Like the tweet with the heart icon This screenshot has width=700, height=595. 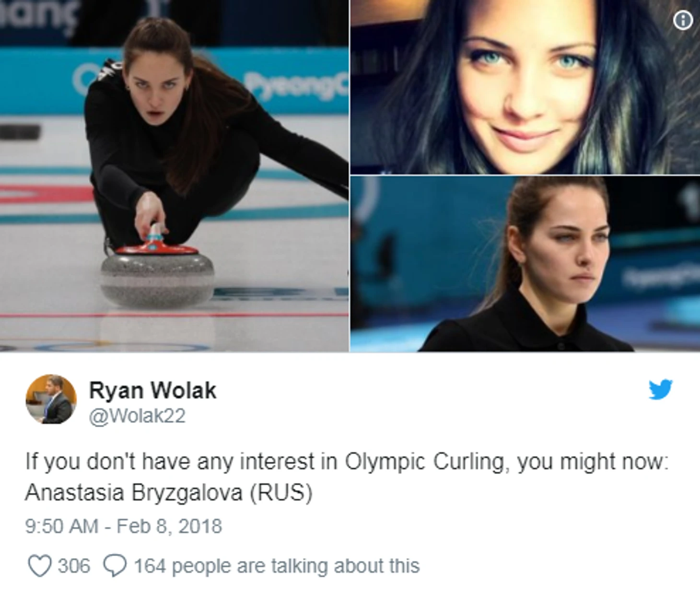coord(40,566)
